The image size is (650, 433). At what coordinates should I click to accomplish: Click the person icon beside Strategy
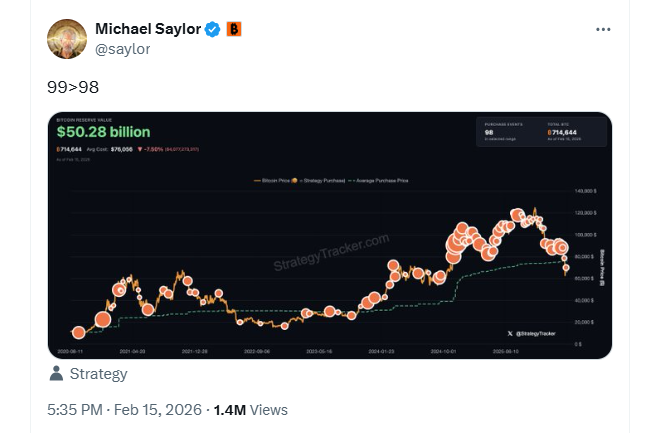(56, 374)
